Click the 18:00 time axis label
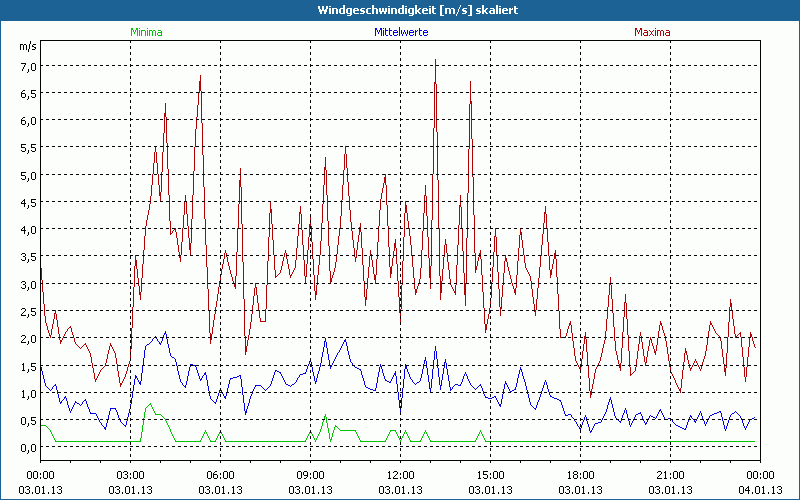This screenshot has width=800, height=500. (580, 474)
